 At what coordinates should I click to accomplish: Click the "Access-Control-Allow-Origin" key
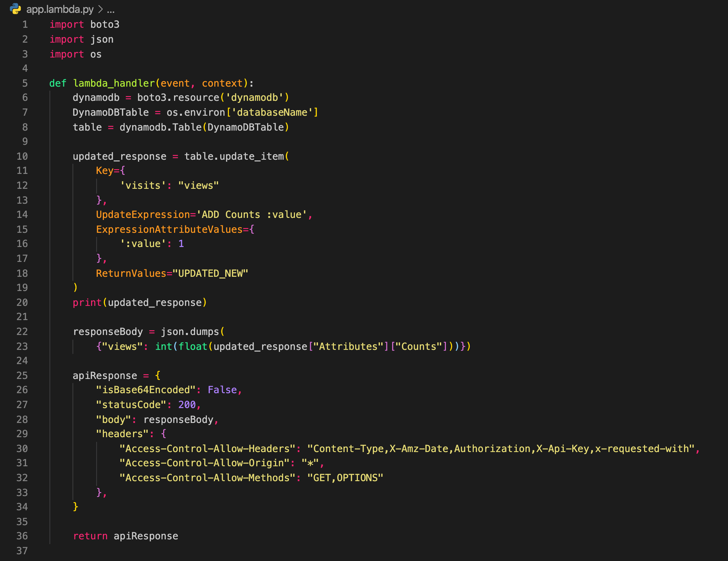(205, 463)
